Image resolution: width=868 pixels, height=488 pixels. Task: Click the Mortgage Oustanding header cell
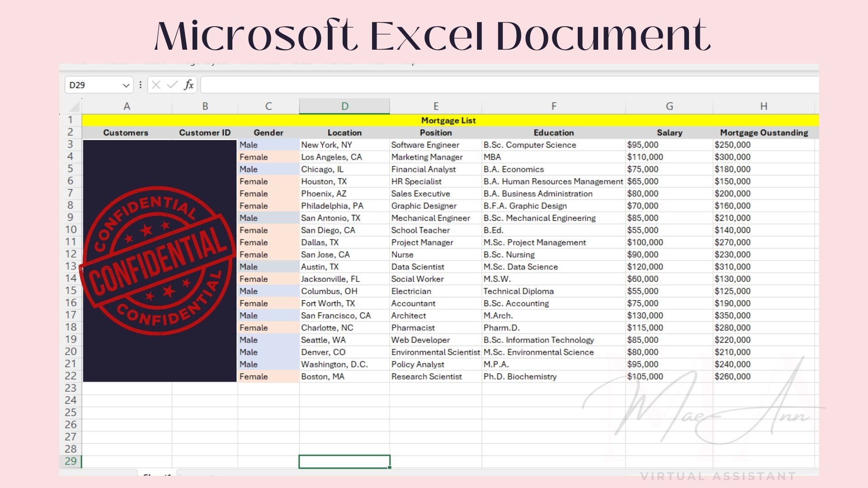pyautogui.click(x=764, y=132)
